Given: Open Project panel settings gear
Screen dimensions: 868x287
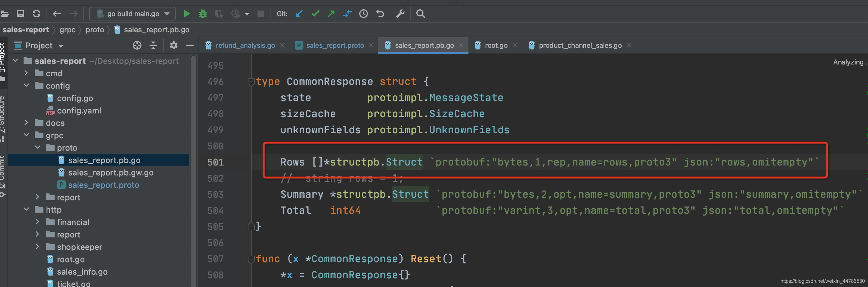Looking at the screenshot, I should [x=173, y=45].
